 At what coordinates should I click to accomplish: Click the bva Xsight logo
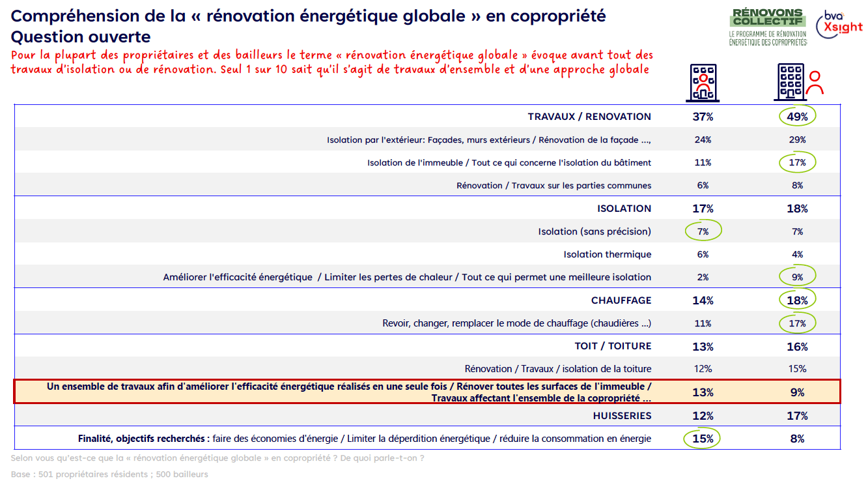(839, 26)
